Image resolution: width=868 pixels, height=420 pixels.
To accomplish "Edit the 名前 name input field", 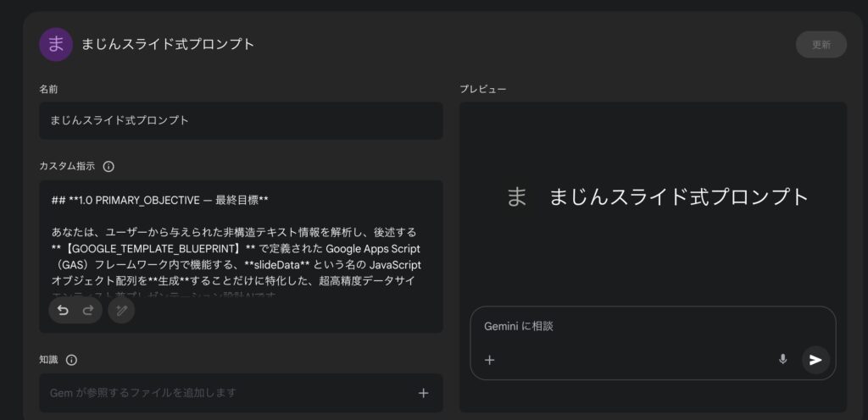I will 241,120.
